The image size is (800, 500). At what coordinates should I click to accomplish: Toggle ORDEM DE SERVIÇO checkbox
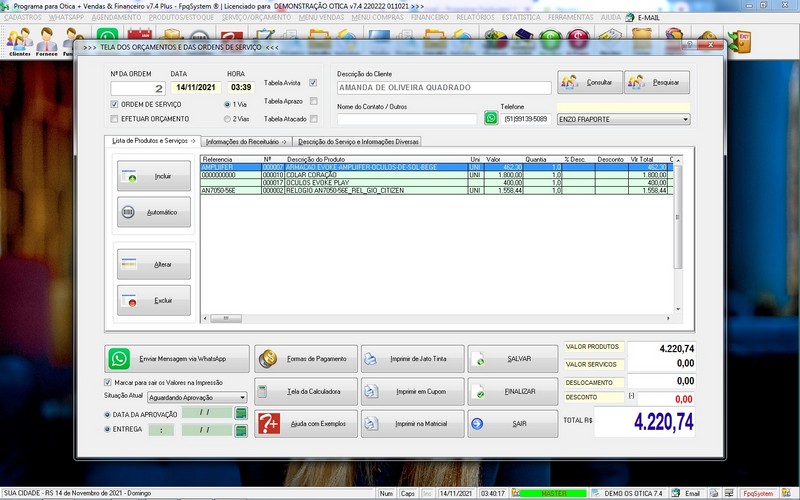coord(114,104)
